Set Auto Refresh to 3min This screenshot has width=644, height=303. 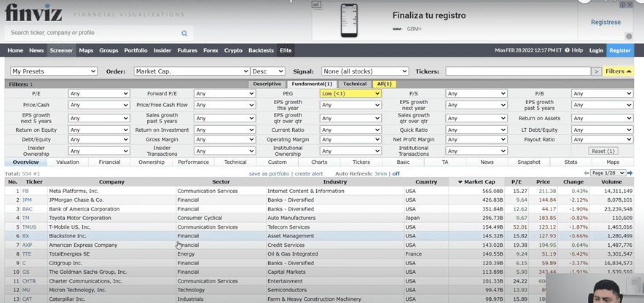[380, 174]
